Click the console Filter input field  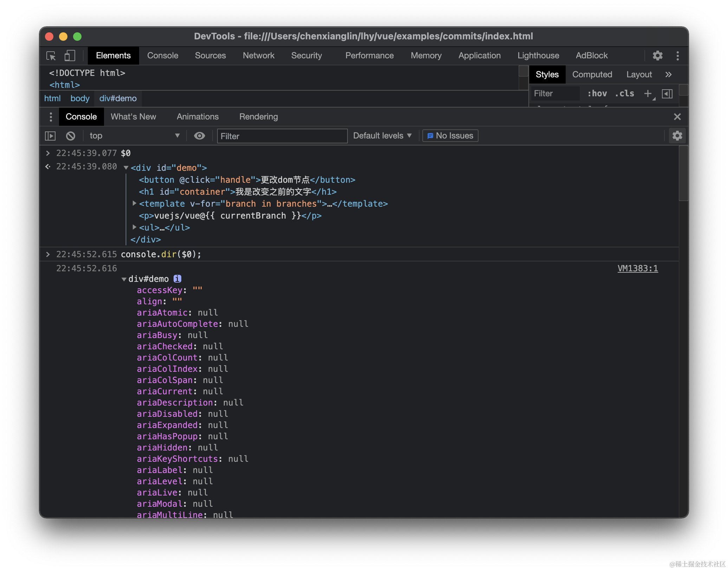point(282,136)
